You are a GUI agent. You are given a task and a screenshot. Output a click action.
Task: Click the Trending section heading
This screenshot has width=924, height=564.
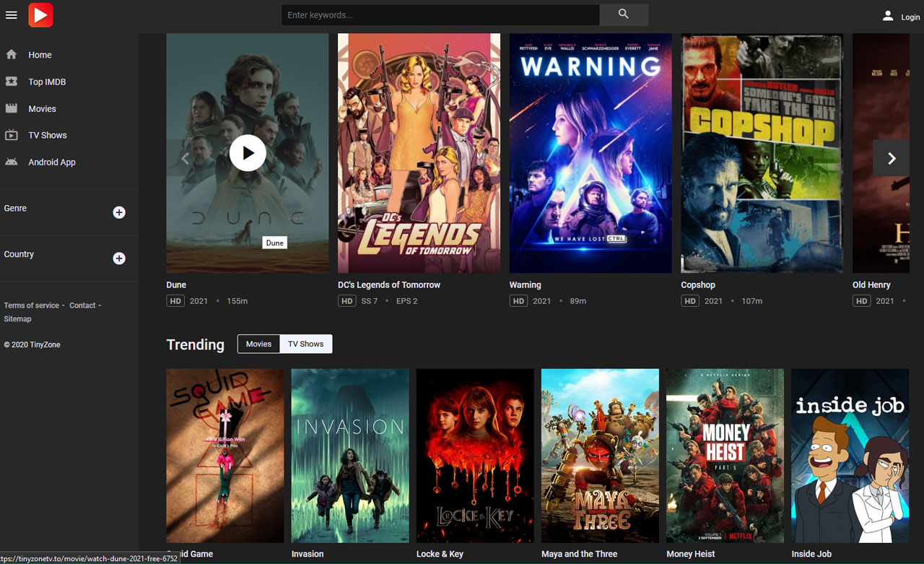click(196, 344)
